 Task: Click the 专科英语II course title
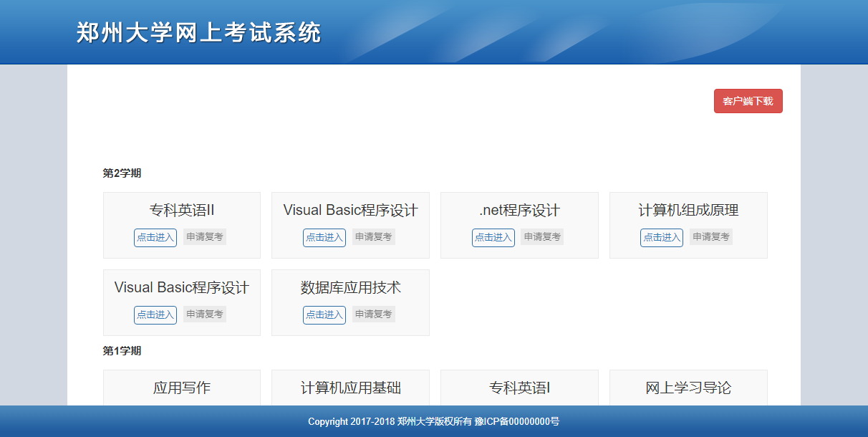click(182, 211)
